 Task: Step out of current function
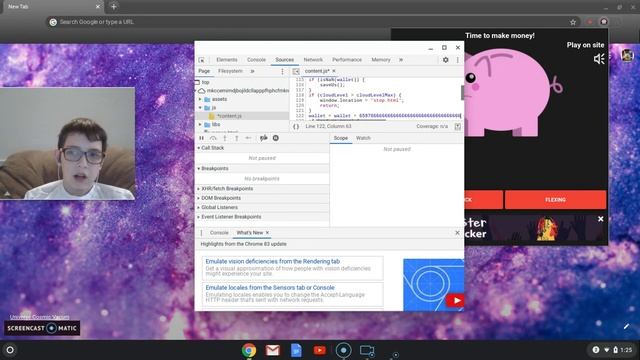tap(236, 138)
